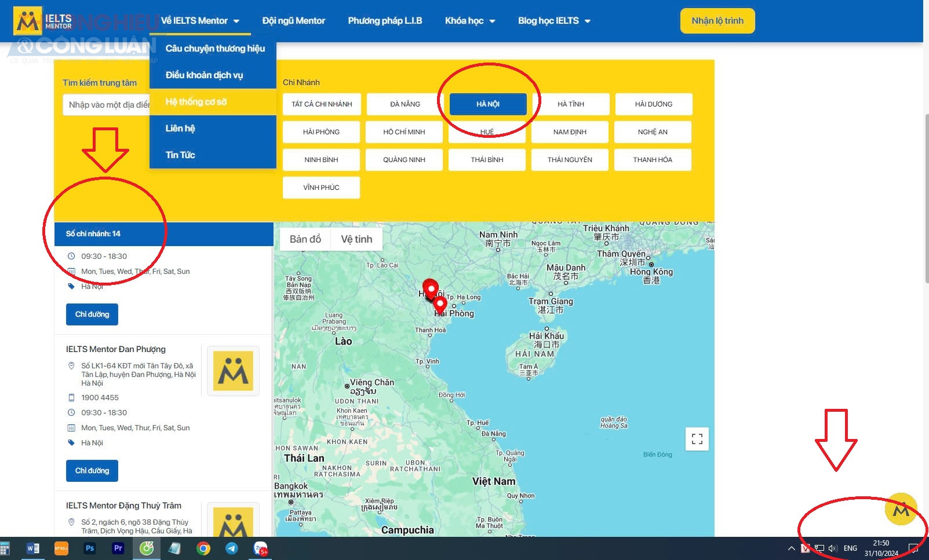This screenshot has width=929, height=560.
Task: Expand the Khóa học dropdown
Action: (x=470, y=21)
